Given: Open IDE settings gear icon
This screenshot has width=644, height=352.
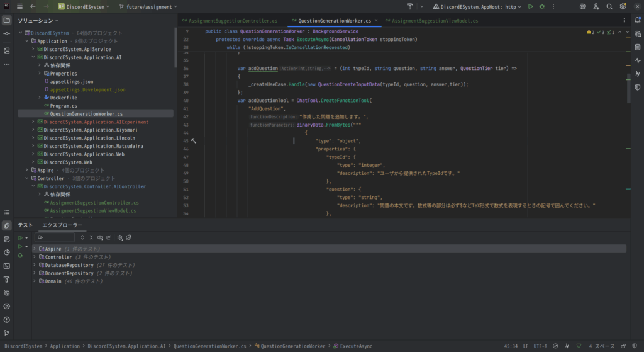Looking at the screenshot, I should tap(623, 6).
